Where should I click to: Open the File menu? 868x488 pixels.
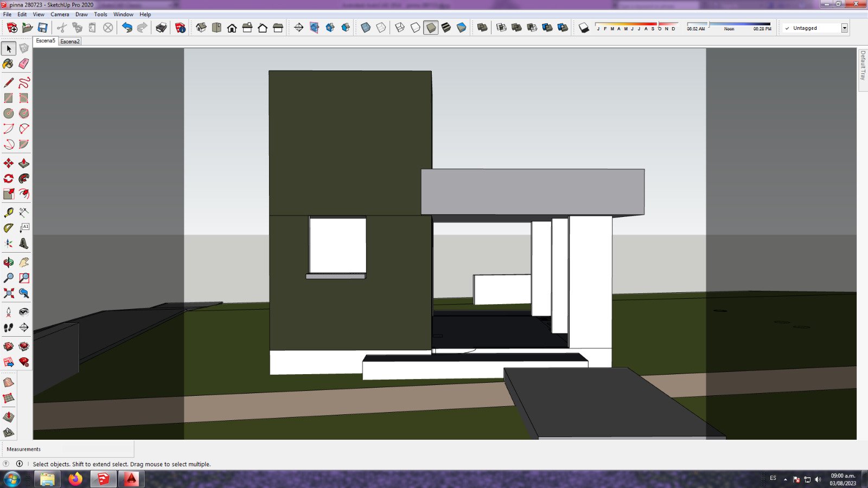click(x=8, y=15)
